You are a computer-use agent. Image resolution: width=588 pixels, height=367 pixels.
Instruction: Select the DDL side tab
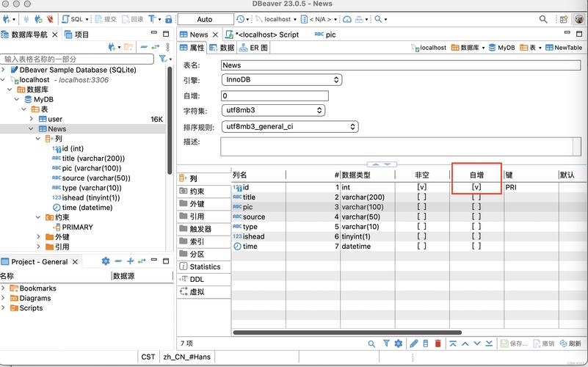[x=197, y=279]
